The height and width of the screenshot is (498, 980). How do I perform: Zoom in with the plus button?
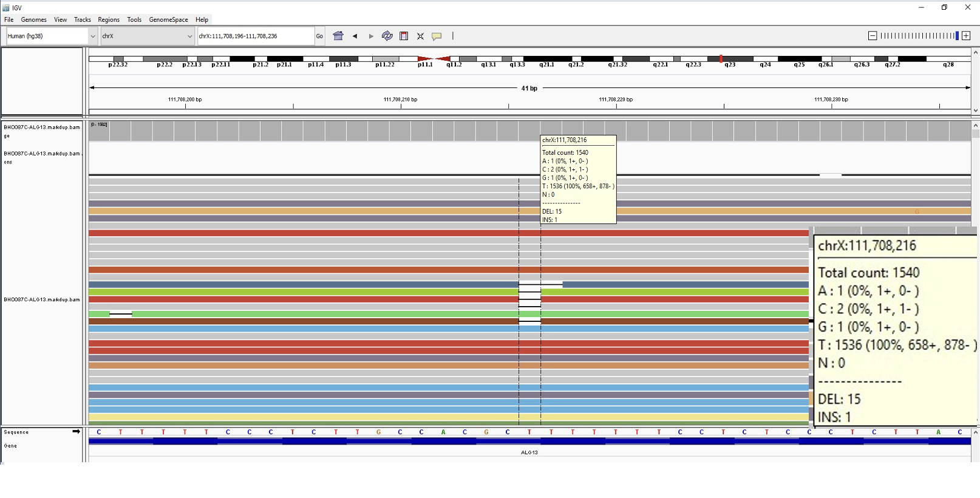click(x=966, y=36)
